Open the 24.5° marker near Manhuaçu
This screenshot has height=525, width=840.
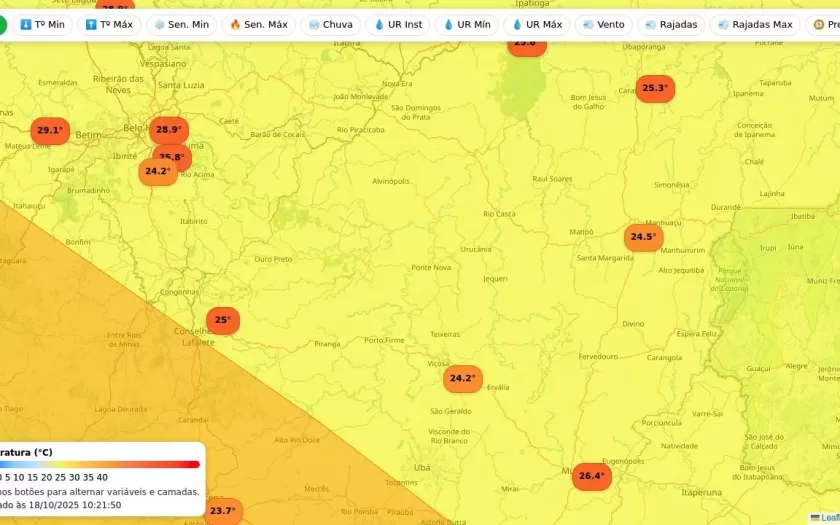643,237
